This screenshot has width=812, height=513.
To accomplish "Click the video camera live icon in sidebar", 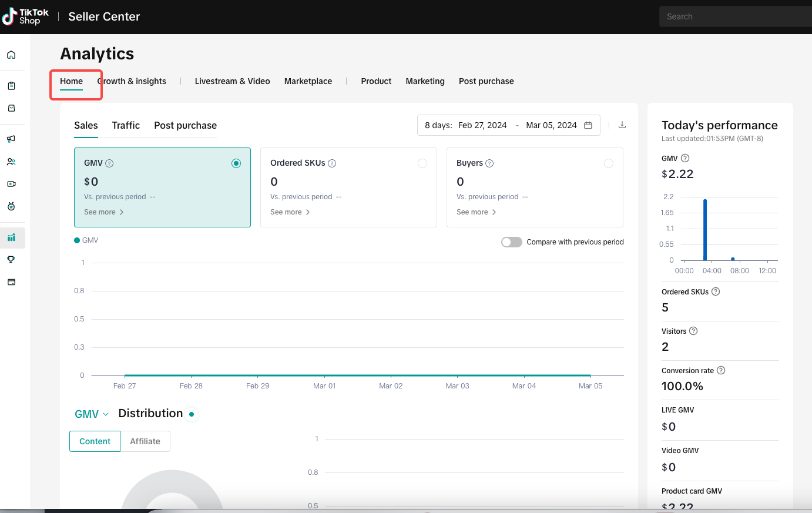I will pyautogui.click(x=11, y=184).
